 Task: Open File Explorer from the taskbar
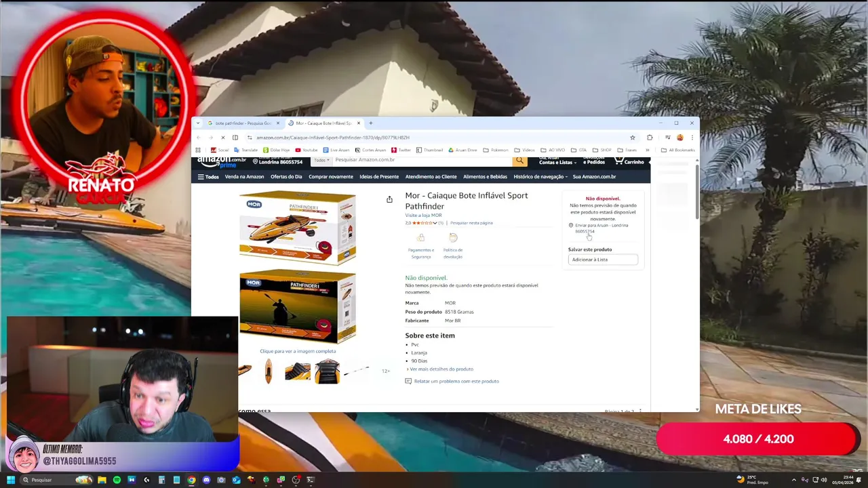click(x=102, y=480)
